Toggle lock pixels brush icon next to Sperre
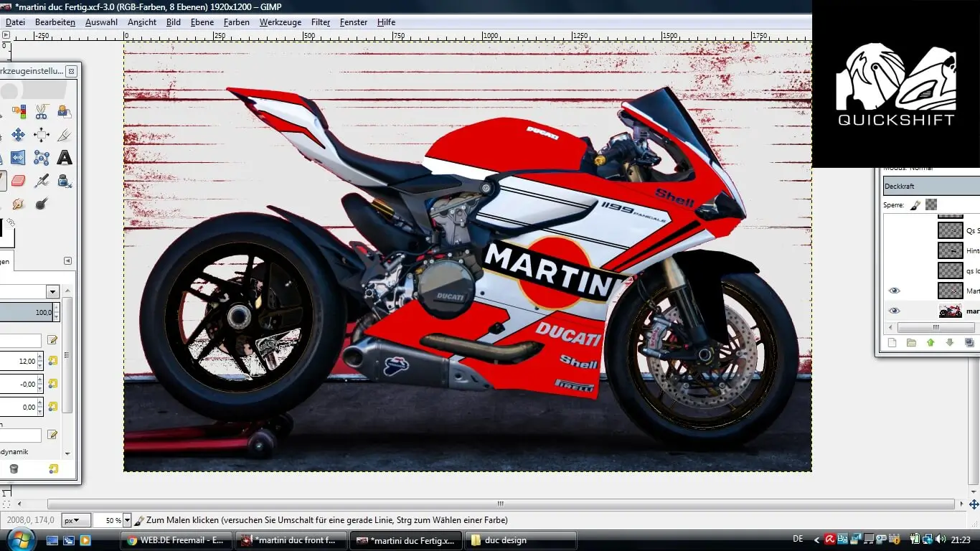This screenshot has height=551, width=980. [x=915, y=204]
